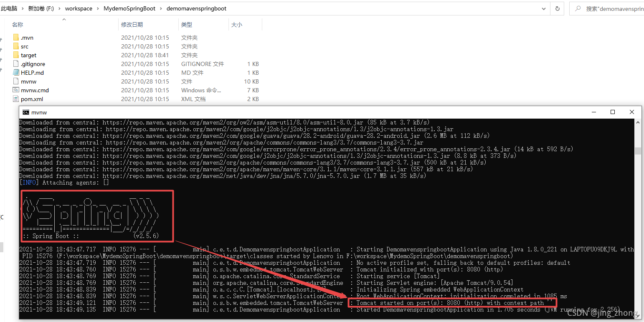
Task: Click the search magnifier icon
Action: click(x=578, y=8)
